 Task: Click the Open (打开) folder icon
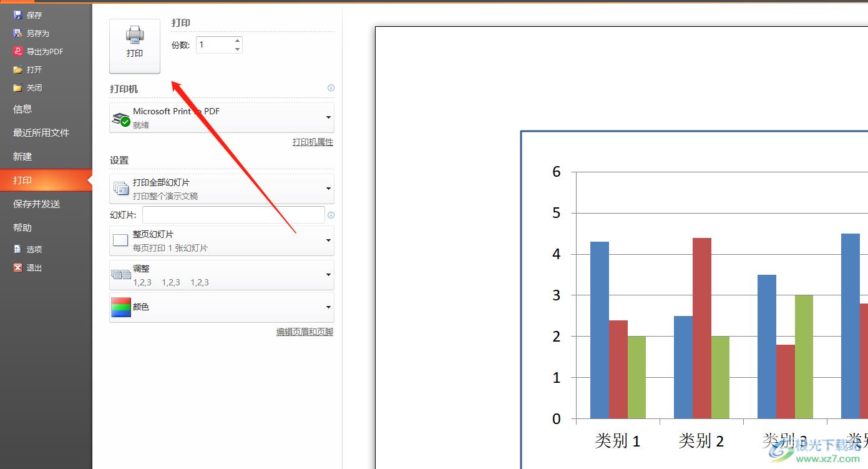pyautogui.click(x=18, y=69)
